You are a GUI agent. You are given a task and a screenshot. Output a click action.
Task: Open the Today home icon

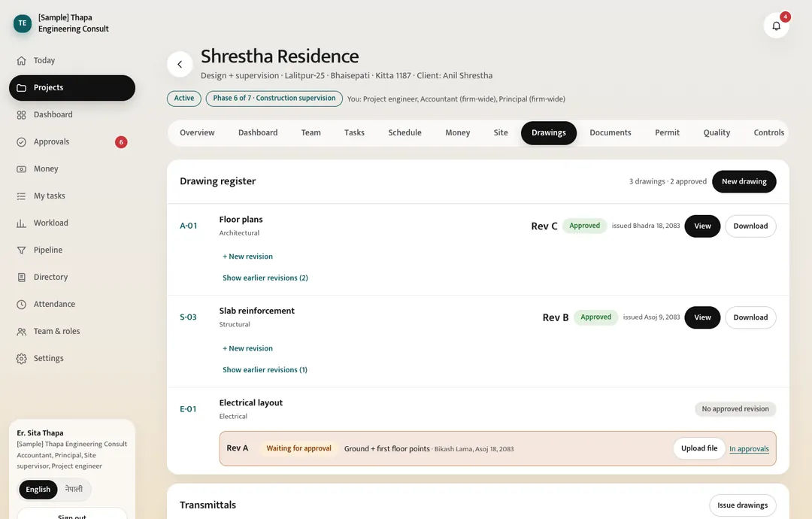pos(21,61)
